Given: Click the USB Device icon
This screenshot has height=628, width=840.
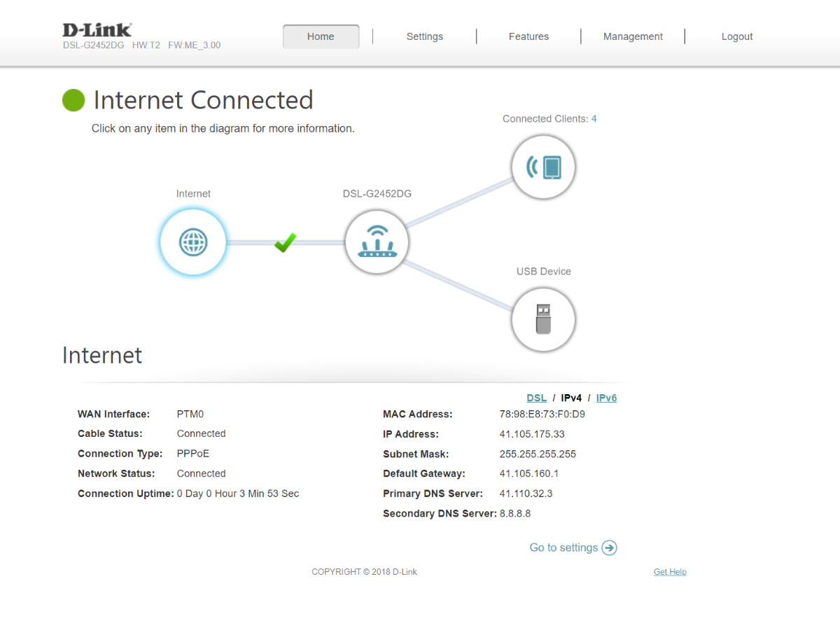Looking at the screenshot, I should (x=543, y=319).
